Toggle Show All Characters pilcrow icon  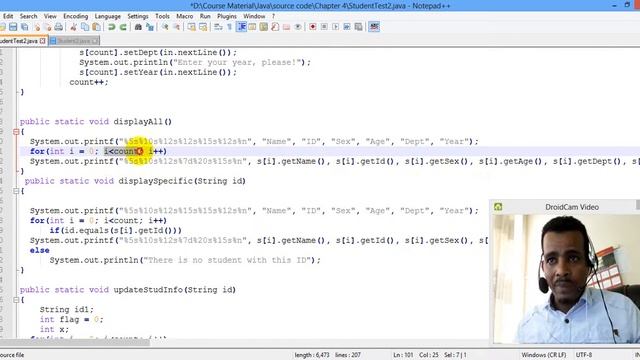click(x=229, y=27)
